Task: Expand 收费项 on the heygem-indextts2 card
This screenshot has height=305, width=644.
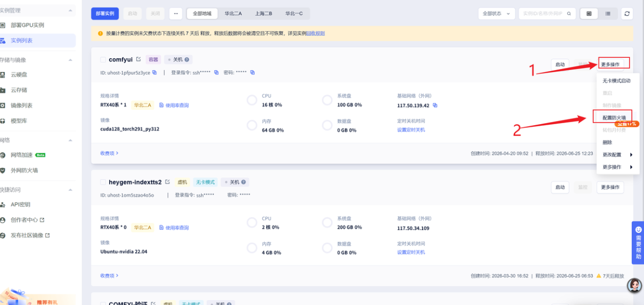Action: coord(109,276)
